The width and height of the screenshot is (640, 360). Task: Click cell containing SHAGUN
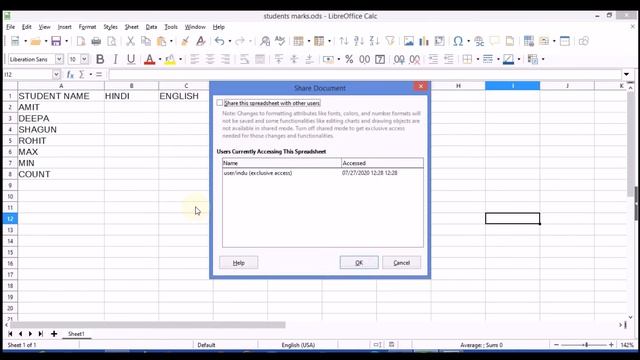[61, 129]
